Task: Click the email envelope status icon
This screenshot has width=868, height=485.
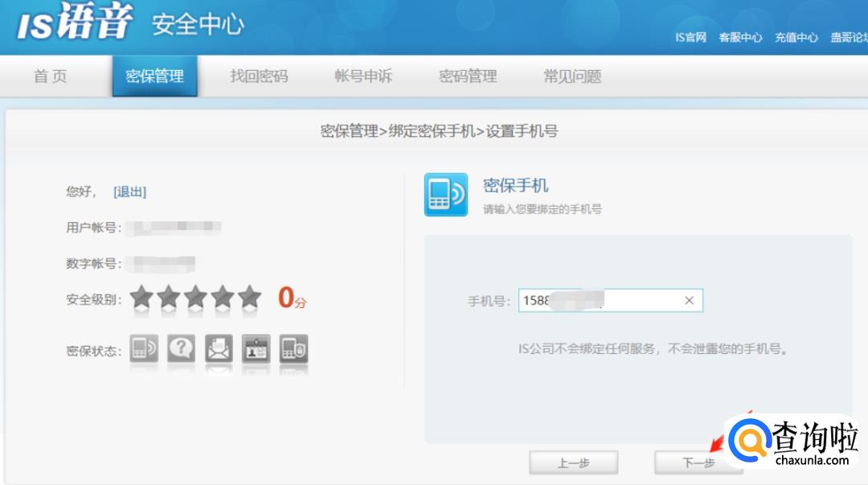Action: coord(219,349)
